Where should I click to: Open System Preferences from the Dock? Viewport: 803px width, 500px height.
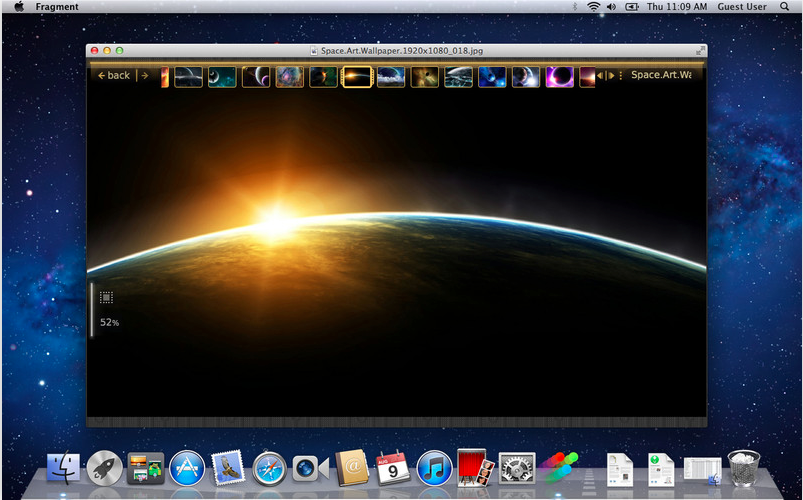(x=516, y=467)
